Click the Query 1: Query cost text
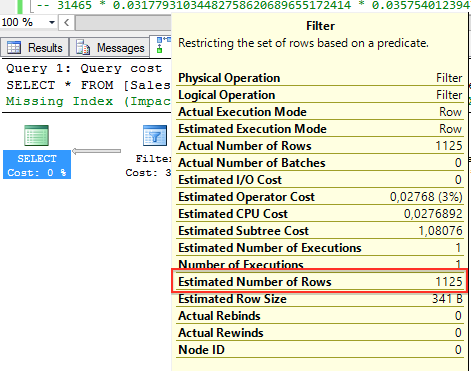The height and width of the screenshot is (371, 471). [84, 68]
